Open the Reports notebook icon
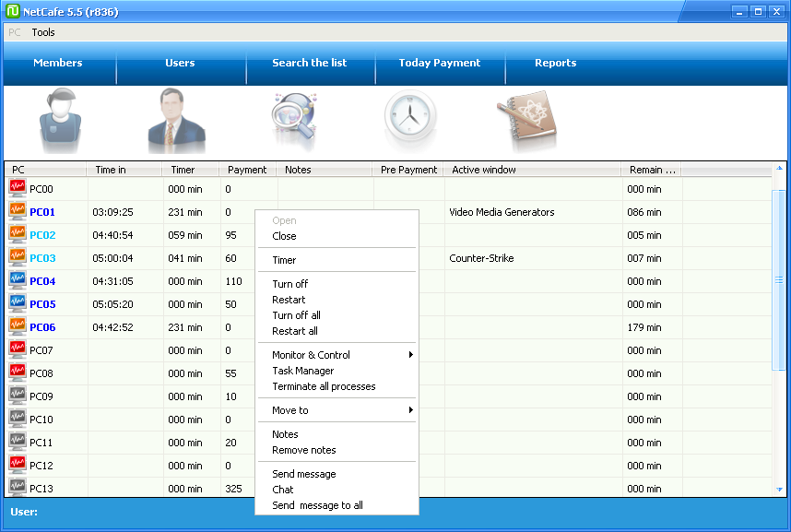The height and width of the screenshot is (532, 791). [x=525, y=121]
